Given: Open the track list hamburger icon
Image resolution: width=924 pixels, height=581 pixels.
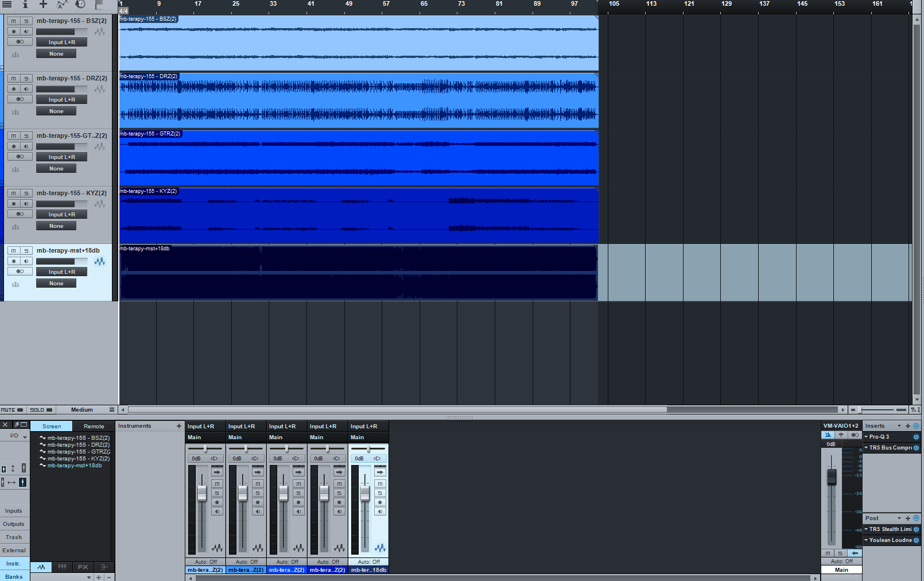Looking at the screenshot, I should tap(7, 4).
